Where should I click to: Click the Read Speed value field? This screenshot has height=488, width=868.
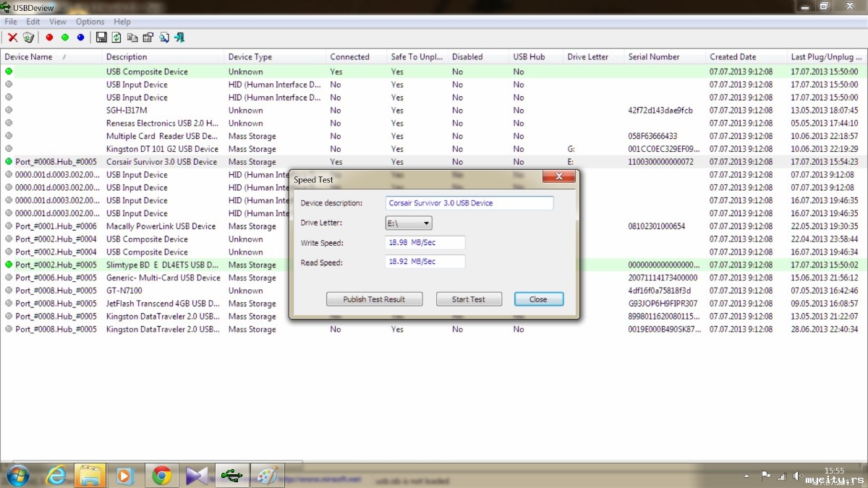point(425,262)
